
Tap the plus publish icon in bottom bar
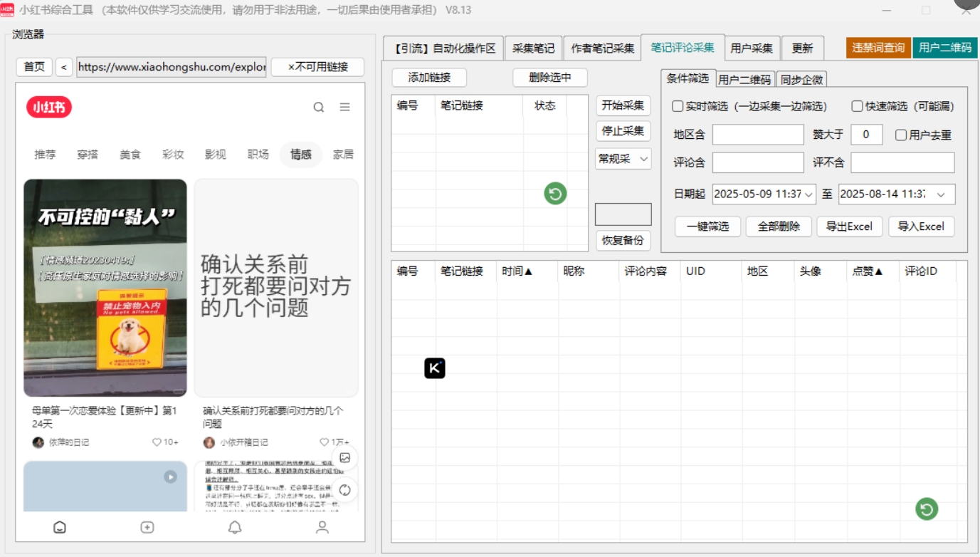[x=147, y=527]
